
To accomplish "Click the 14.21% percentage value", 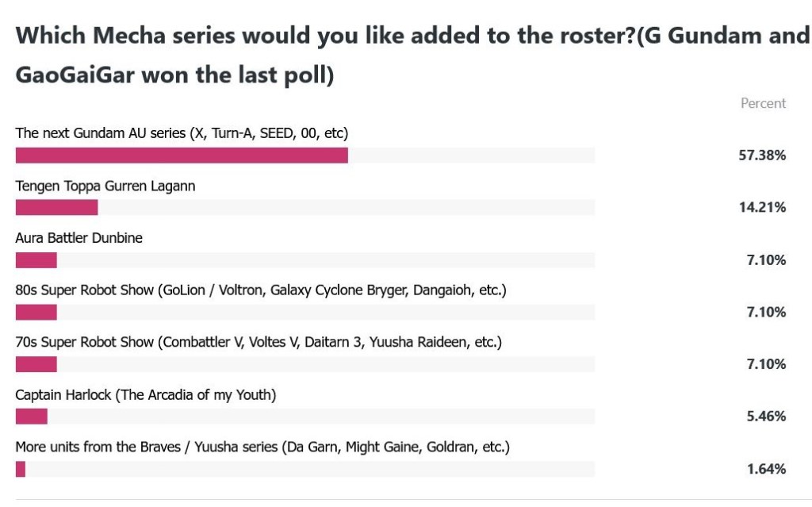I will 762,208.
